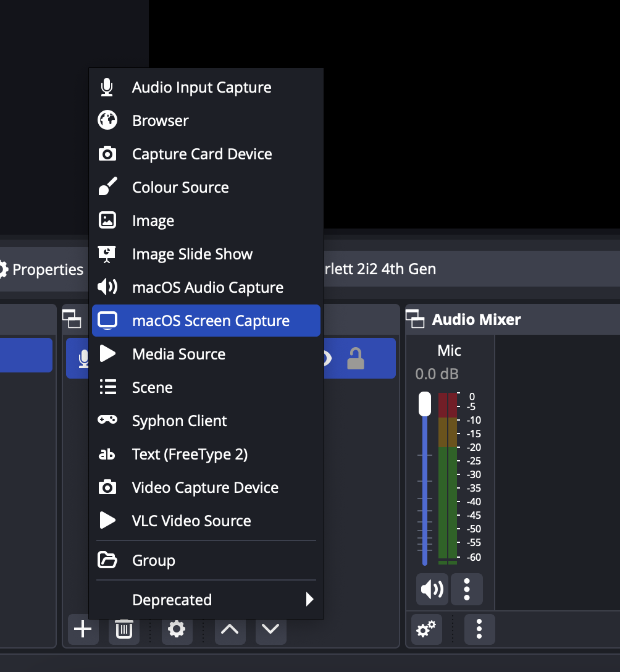Open Mic channel three-dot options menu
The image size is (620, 672).
coord(467,589)
